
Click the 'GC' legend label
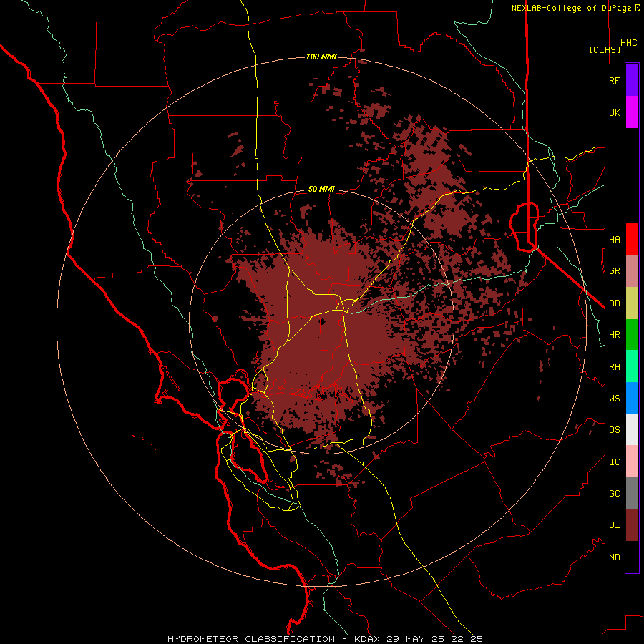pyautogui.click(x=614, y=494)
